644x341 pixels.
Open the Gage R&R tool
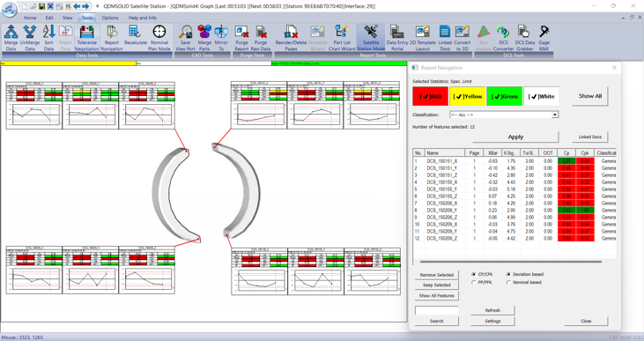pos(544,38)
